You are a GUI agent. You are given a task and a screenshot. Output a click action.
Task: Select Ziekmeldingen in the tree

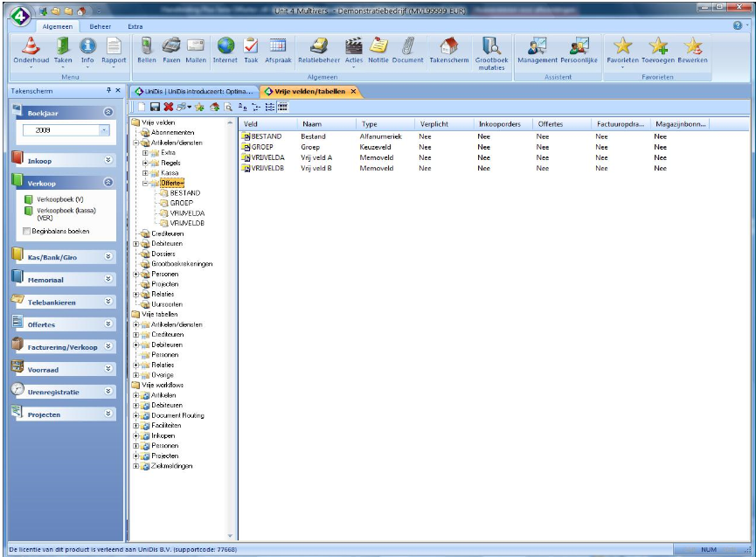171,466
